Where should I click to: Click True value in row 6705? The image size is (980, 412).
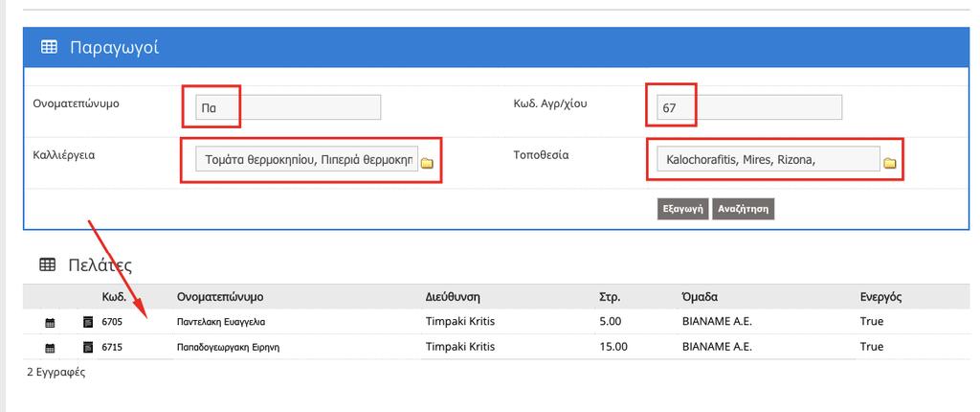[x=871, y=322]
